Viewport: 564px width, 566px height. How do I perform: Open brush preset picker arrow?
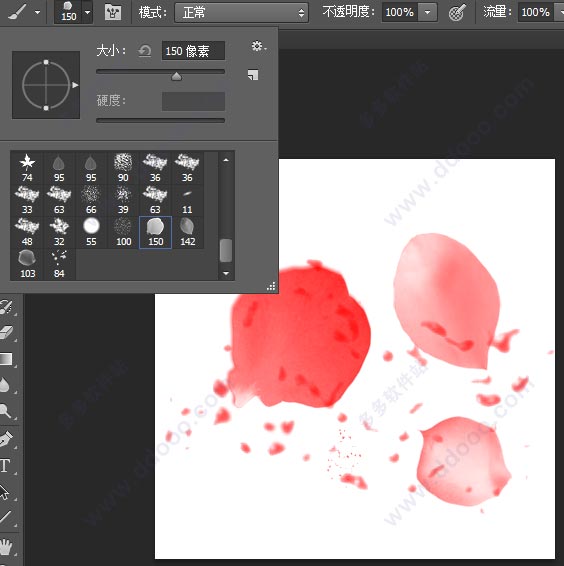[87, 12]
